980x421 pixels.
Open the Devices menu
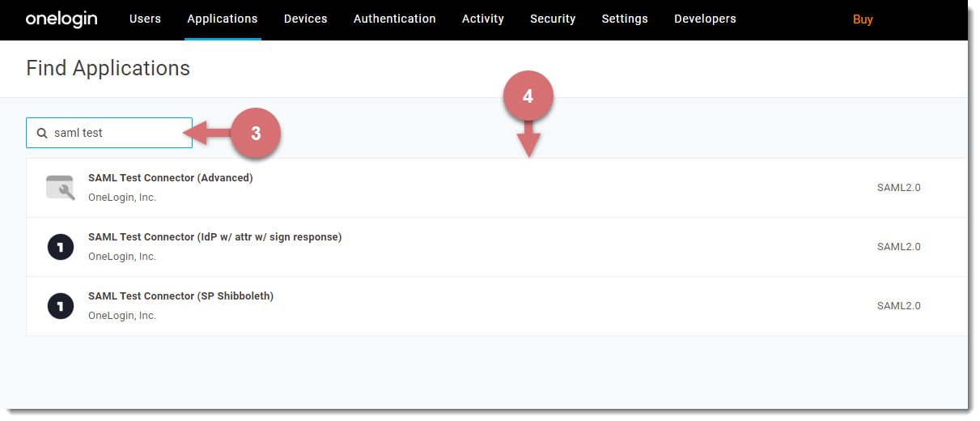tap(306, 19)
